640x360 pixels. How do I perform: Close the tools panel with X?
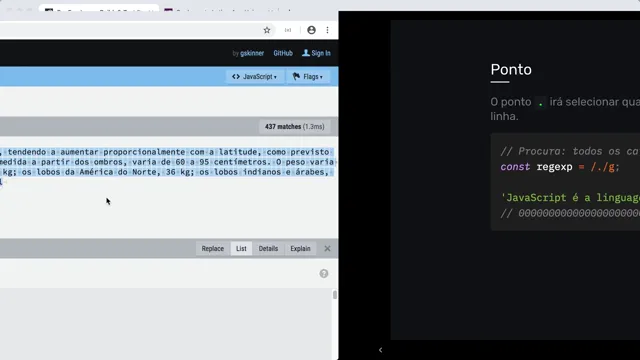coord(327,248)
